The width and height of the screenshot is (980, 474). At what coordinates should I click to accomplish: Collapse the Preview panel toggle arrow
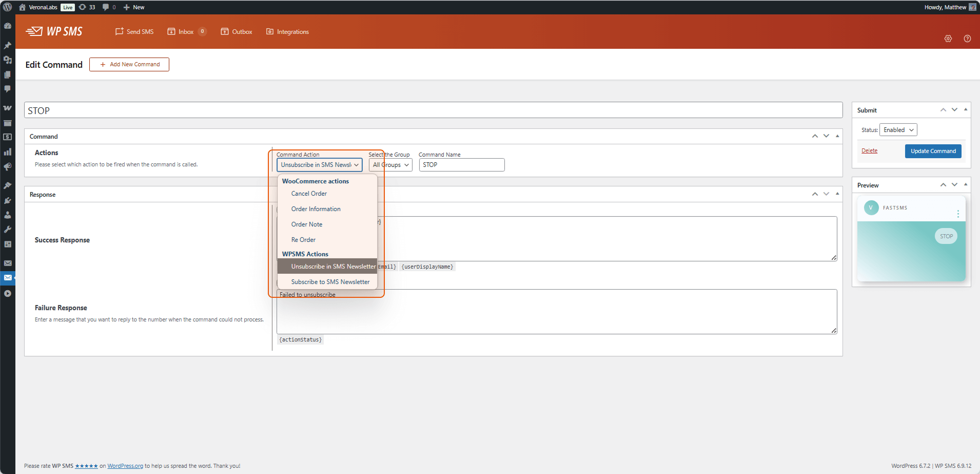966,185
